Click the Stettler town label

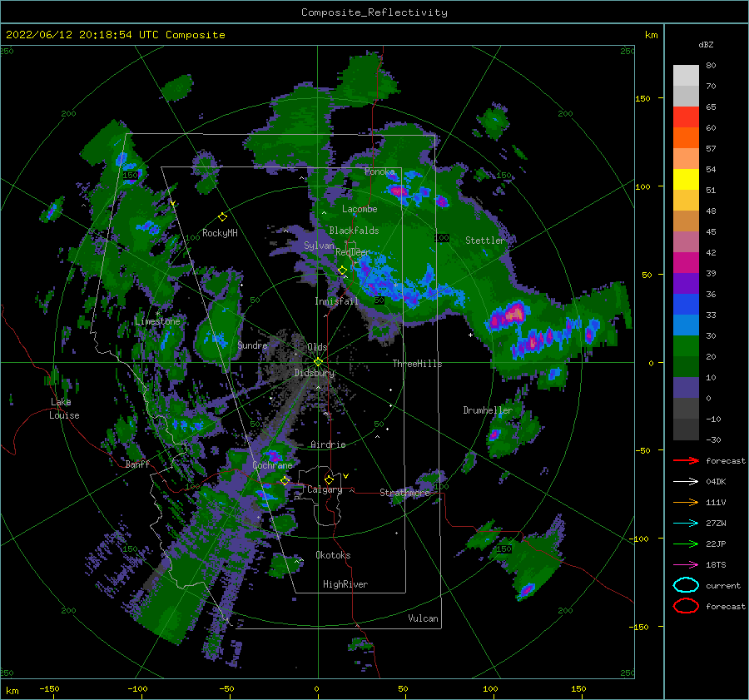[485, 241]
